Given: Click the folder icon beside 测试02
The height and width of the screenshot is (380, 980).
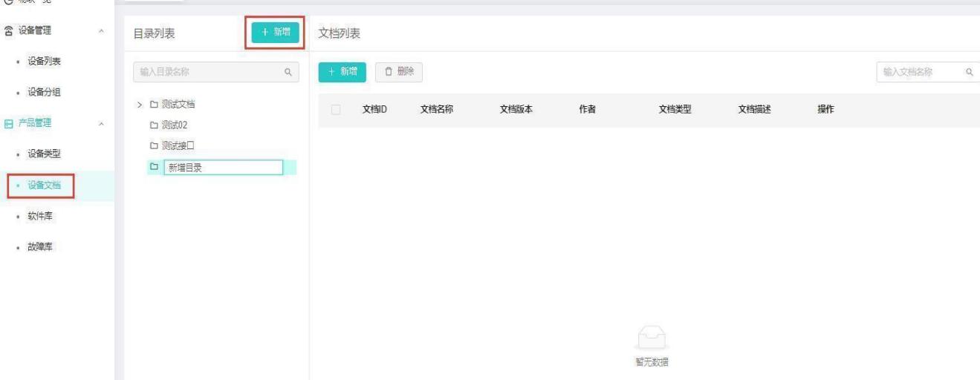Looking at the screenshot, I should (154, 124).
